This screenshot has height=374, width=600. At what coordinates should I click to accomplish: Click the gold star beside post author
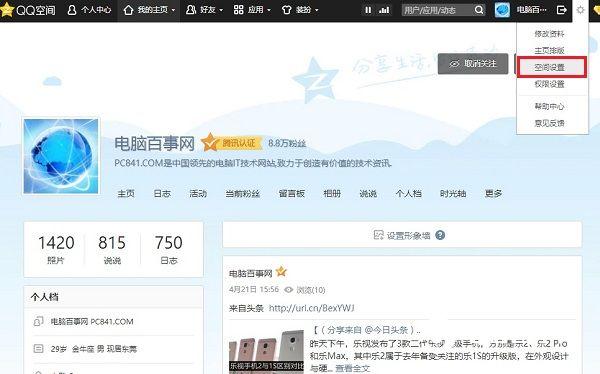click(281, 271)
